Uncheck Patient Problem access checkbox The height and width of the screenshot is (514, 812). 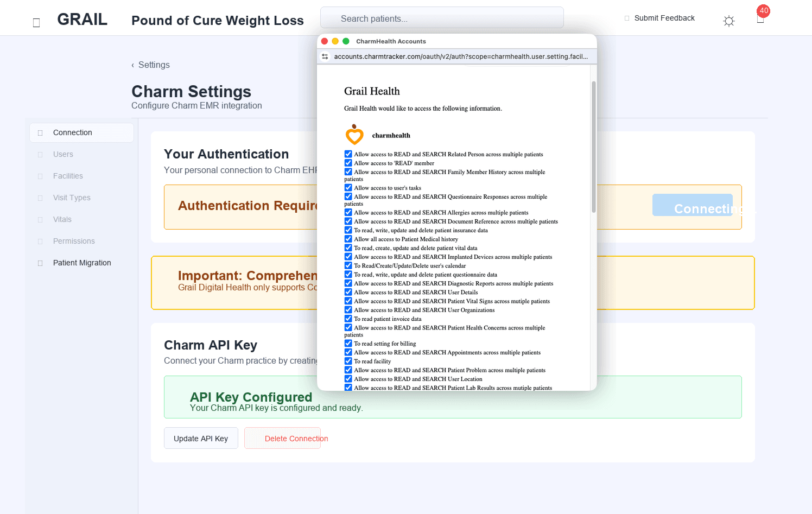point(348,370)
